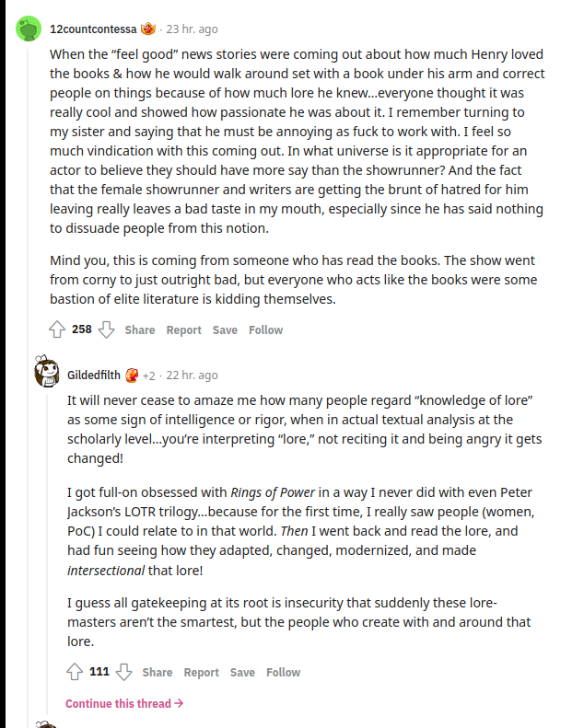584x728 pixels.
Task: Open Gildedfilth's user profile
Action: click(94, 375)
